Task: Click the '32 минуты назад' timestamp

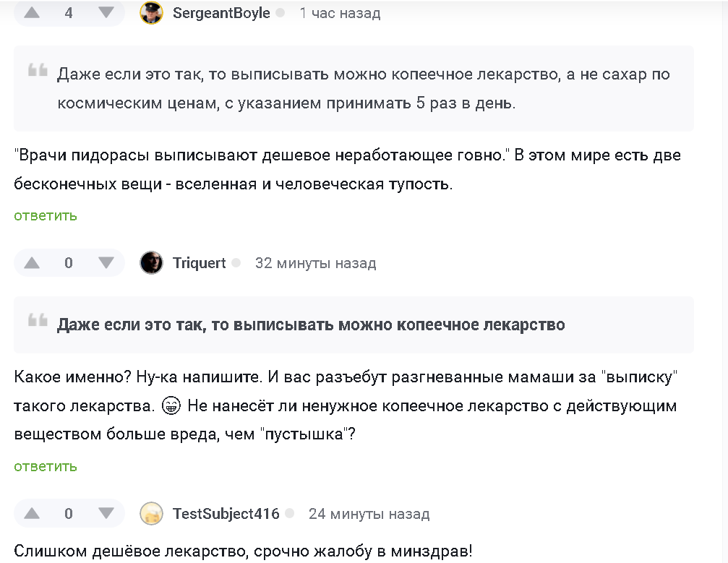Action: 315,263
